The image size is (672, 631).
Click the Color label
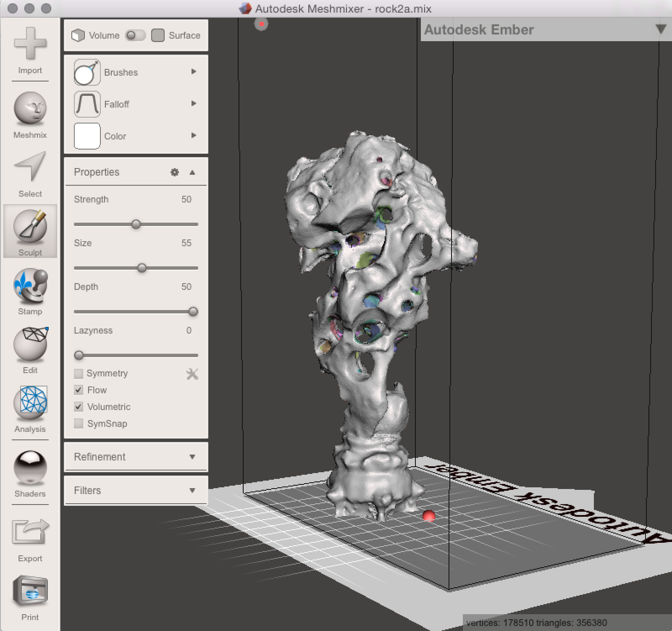(x=115, y=136)
